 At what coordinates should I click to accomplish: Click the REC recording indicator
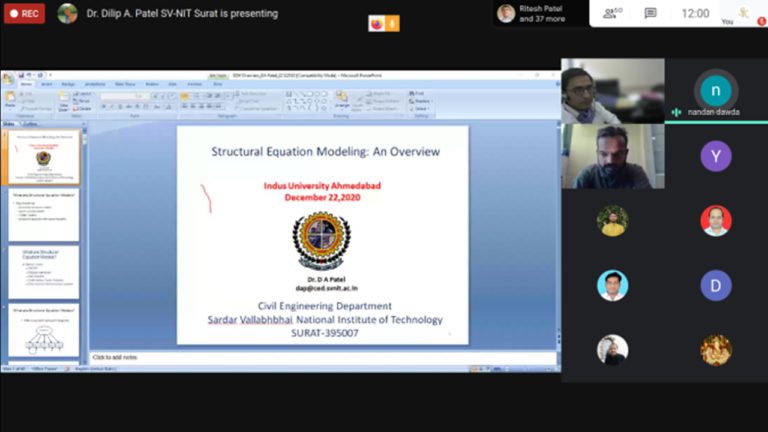[24, 14]
